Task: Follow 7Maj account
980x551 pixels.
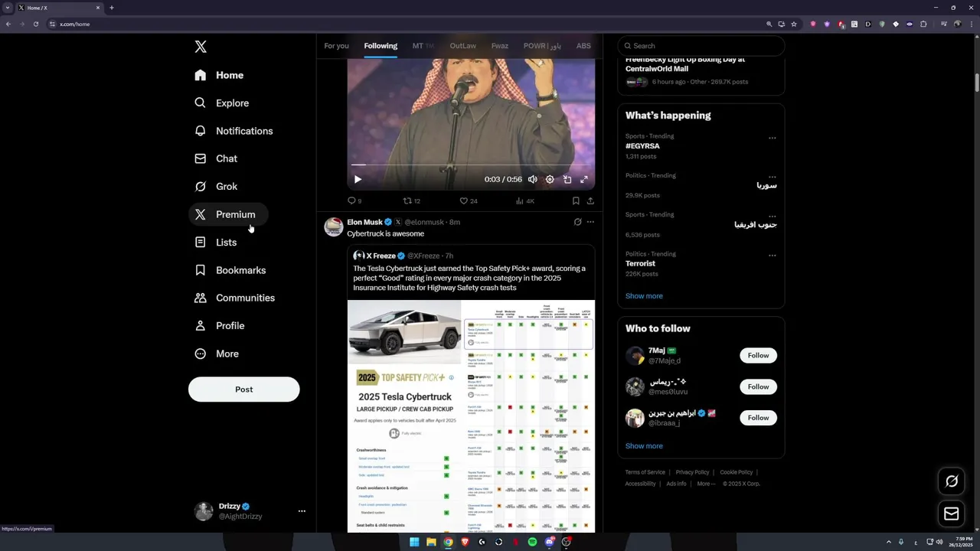Action: click(758, 355)
